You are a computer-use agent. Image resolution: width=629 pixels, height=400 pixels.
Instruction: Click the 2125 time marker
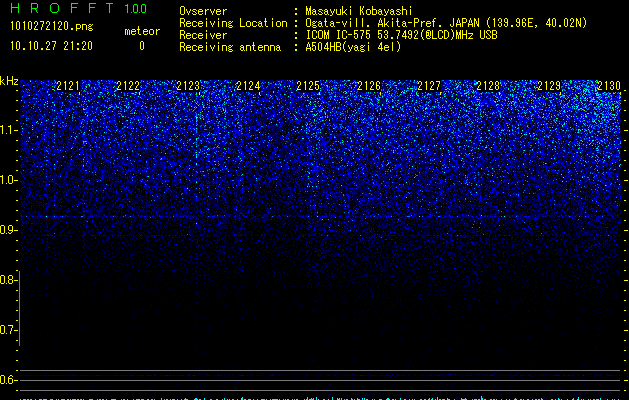(x=308, y=86)
